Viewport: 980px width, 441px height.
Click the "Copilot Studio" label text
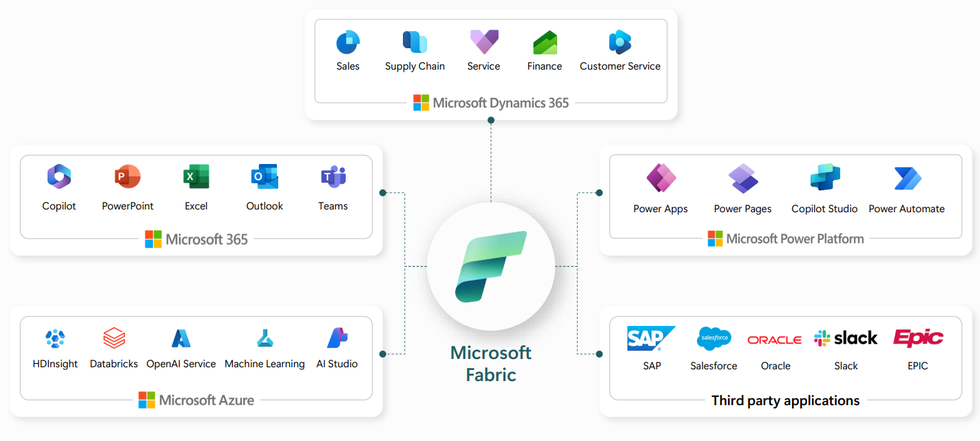824,209
